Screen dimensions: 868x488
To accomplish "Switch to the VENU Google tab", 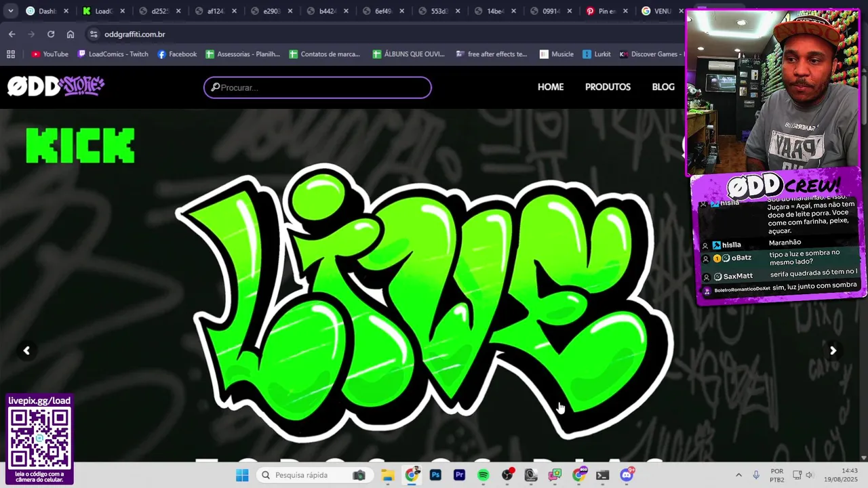I will coord(658,11).
